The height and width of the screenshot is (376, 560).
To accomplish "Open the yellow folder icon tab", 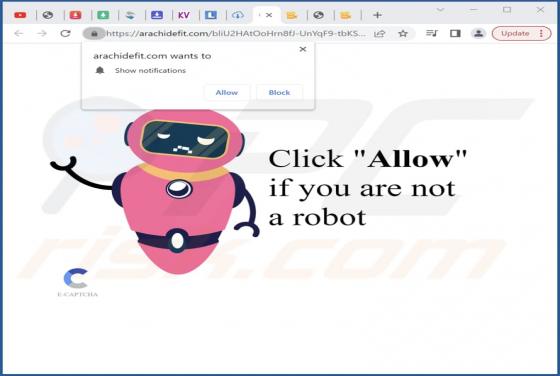I will (x=292, y=15).
